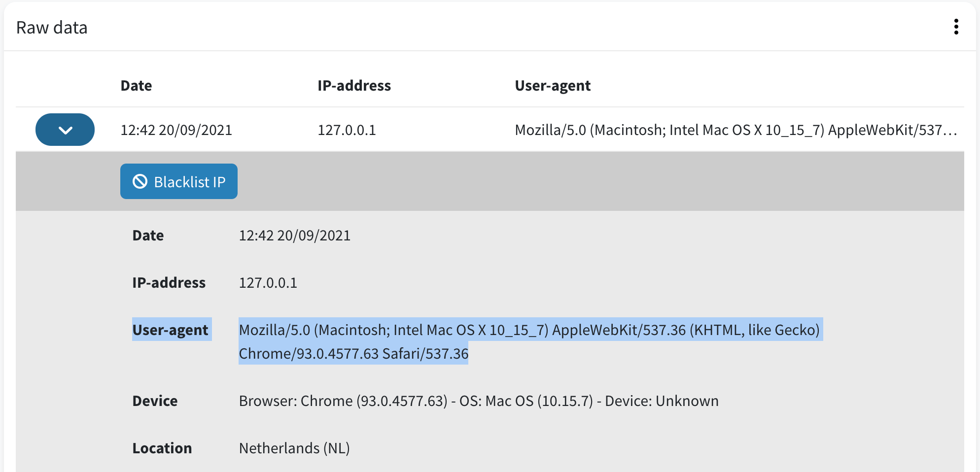Click the User-agent column header
Viewport: 980px width, 472px height.
[x=553, y=86]
